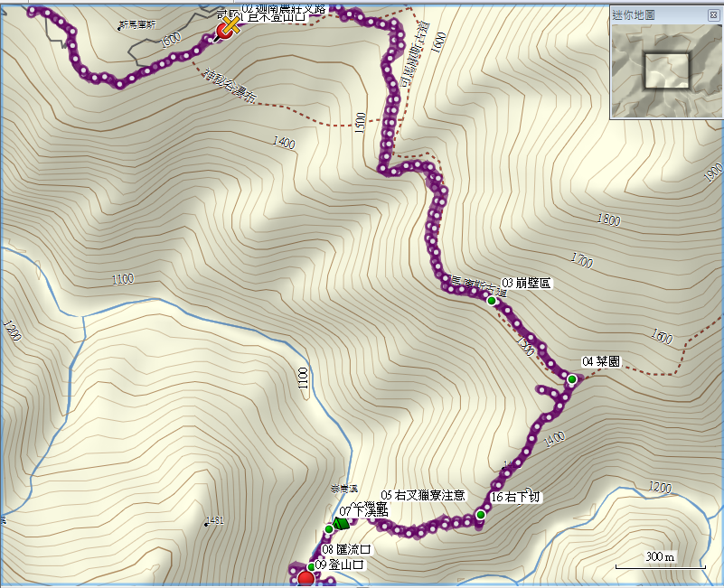724x588 pixels.
Task: Click the 16右下切 waypoint label
Action: tap(515, 497)
